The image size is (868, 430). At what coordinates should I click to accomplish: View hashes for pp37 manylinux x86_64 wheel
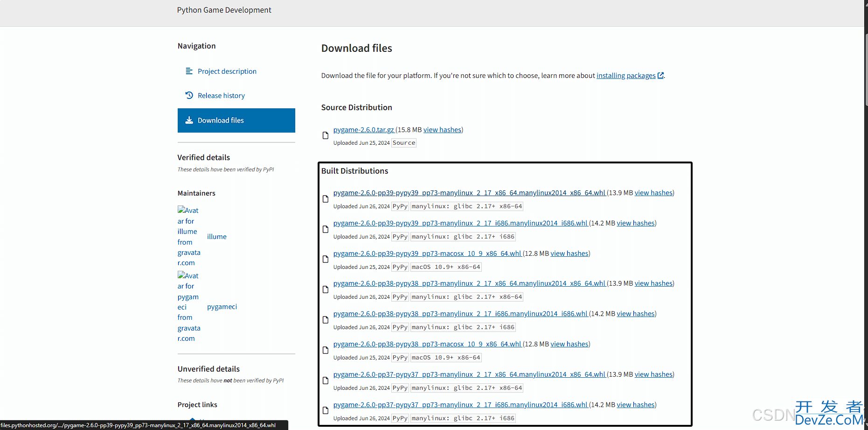(x=653, y=374)
